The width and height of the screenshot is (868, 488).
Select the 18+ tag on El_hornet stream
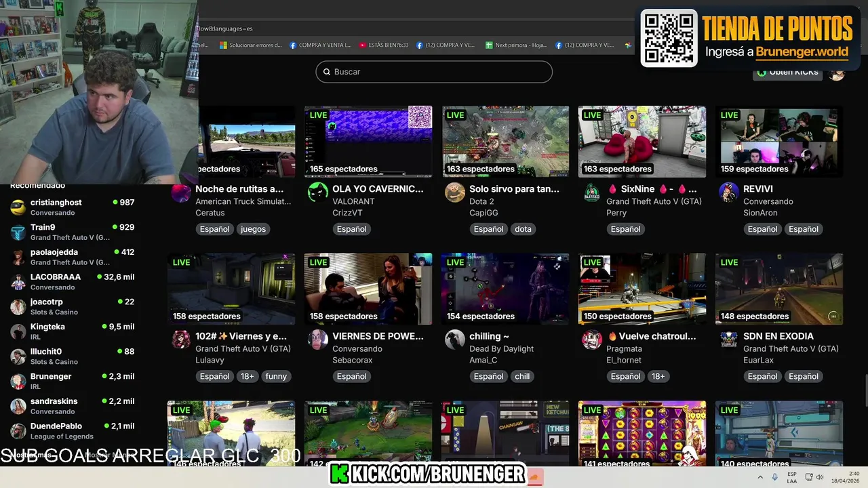click(x=658, y=376)
